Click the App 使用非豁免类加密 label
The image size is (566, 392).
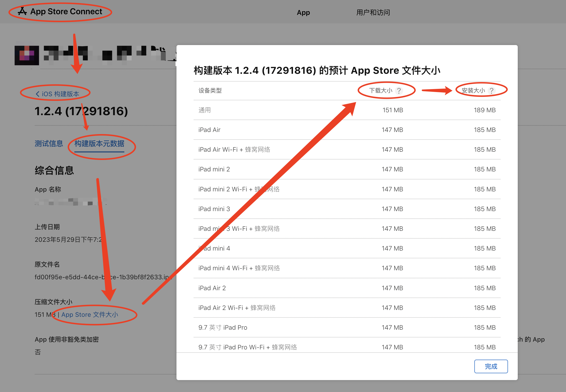(67, 339)
